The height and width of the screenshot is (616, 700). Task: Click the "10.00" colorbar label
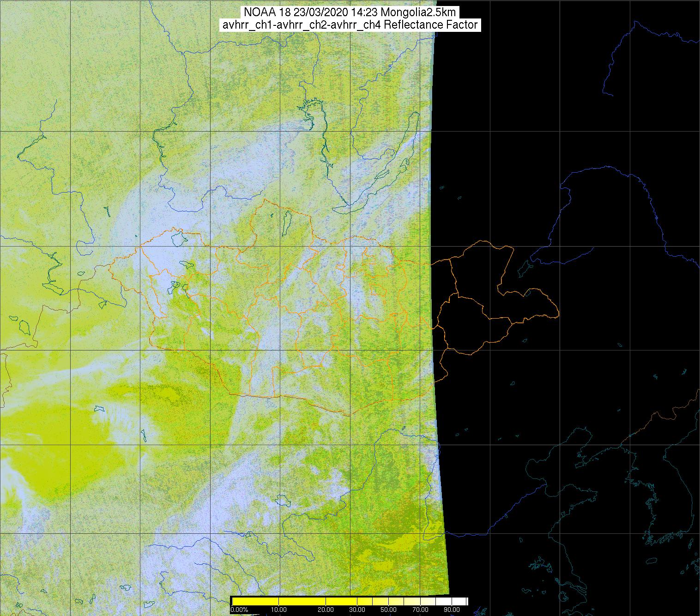(x=279, y=610)
